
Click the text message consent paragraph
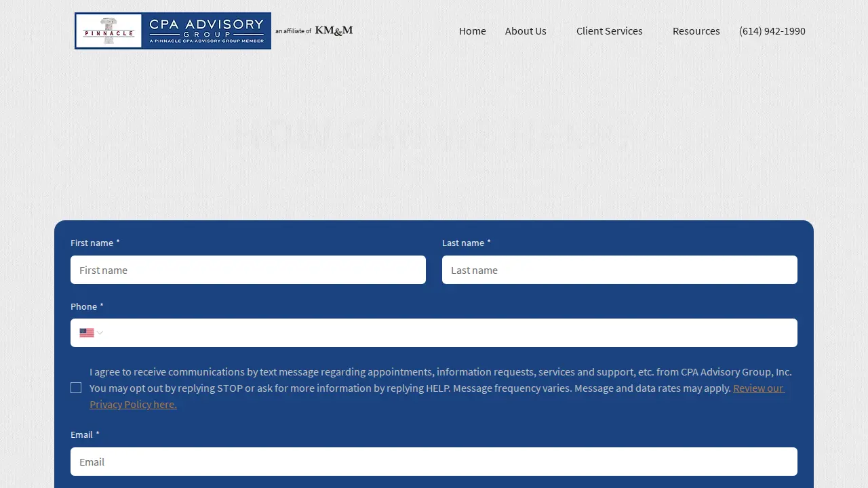(x=441, y=388)
